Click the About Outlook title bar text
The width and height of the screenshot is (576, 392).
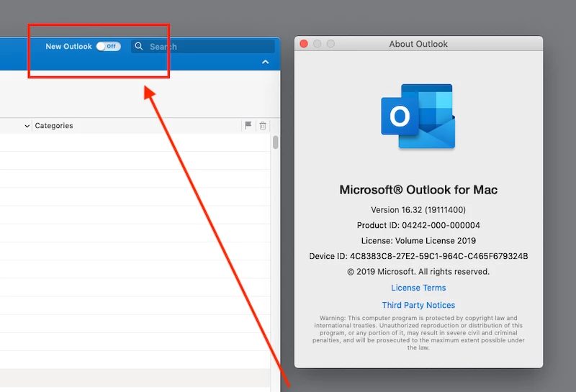[x=418, y=44]
